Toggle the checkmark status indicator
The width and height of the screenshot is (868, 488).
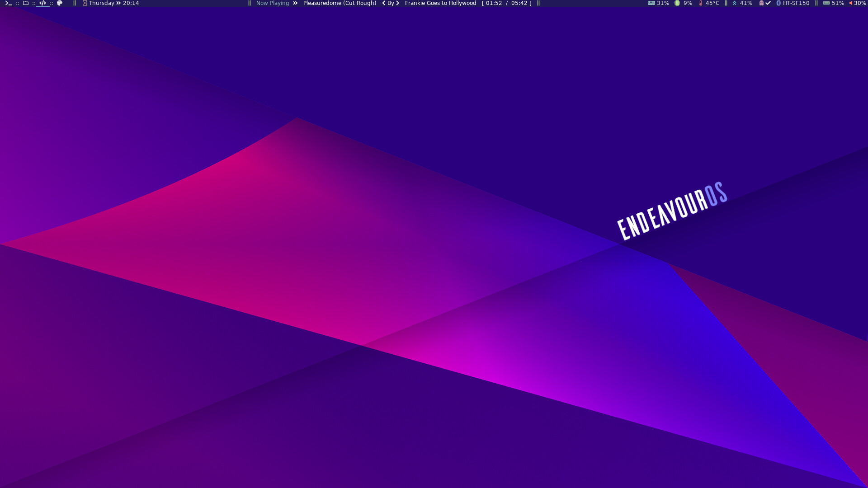pyautogui.click(x=767, y=3)
